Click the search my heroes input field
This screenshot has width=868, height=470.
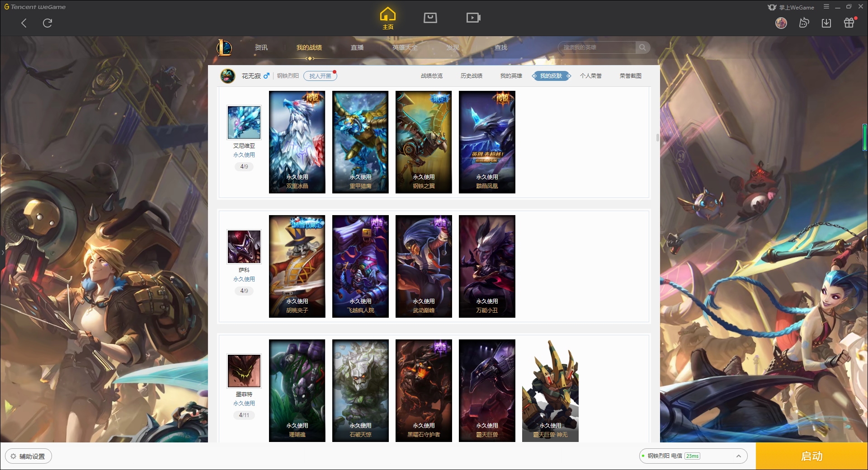tap(598, 47)
